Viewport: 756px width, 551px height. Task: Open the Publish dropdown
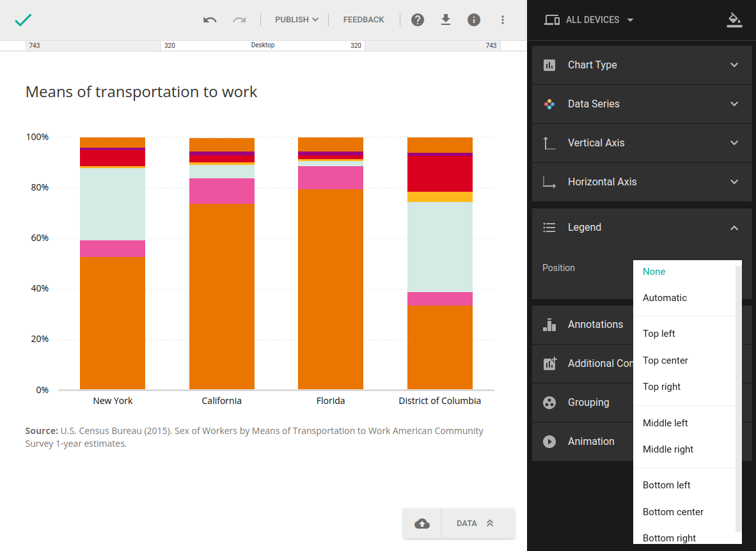coord(296,20)
